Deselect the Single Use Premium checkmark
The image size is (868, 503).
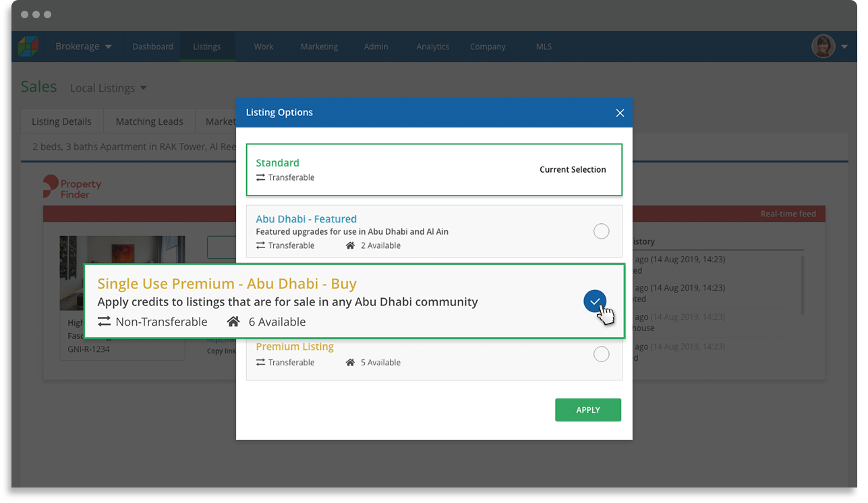595,301
